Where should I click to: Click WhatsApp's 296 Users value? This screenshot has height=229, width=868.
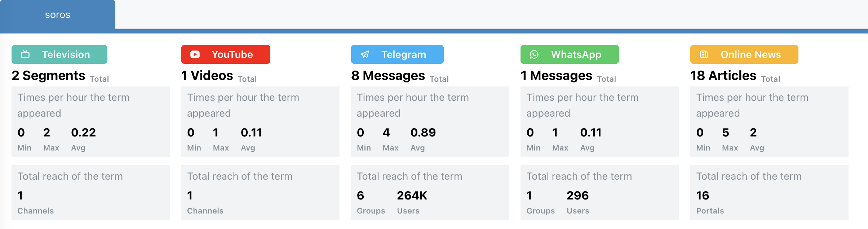[577, 196]
